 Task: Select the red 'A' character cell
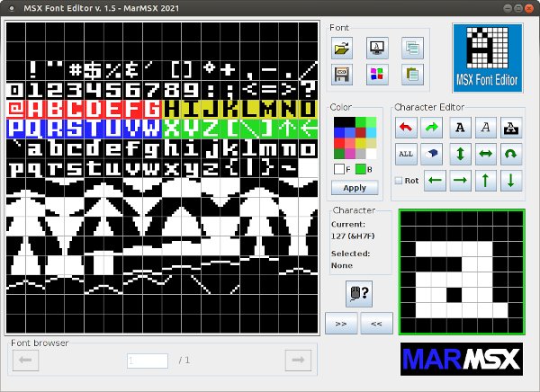click(35, 109)
